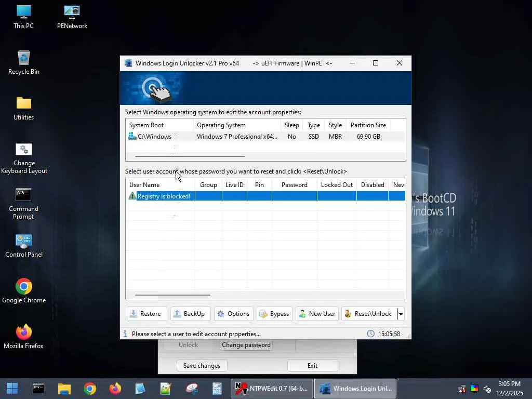Open Control Panel desktop icon
The width and height of the screenshot is (532, 399).
[24, 246]
